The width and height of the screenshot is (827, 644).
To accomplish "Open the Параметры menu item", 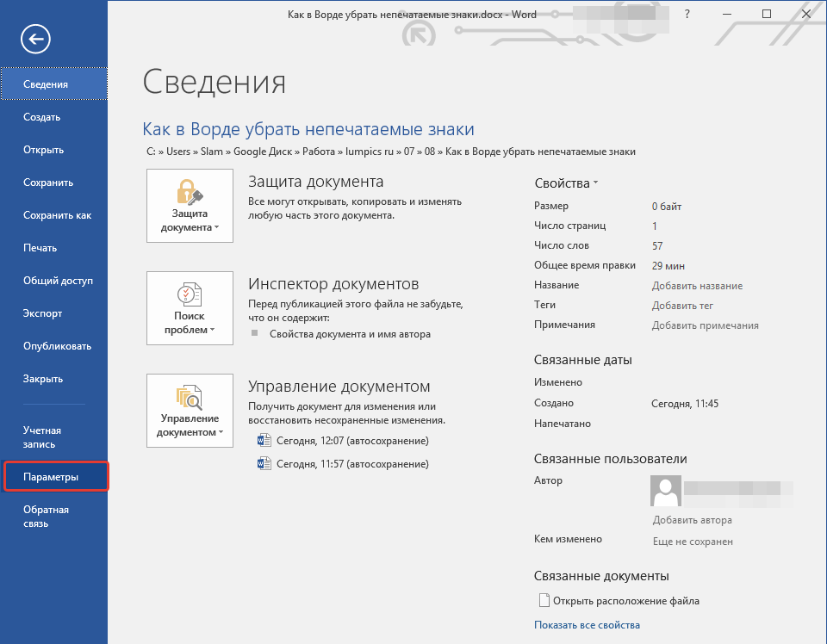I will pos(52,477).
